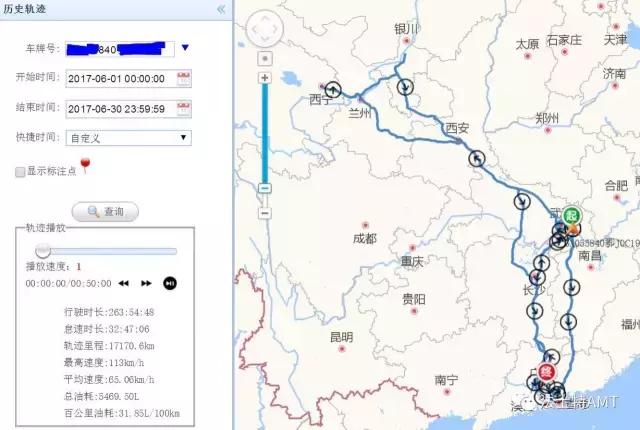Click the 轨迹里程 17170.6km text
This screenshot has height=430, width=640.
[109, 346]
